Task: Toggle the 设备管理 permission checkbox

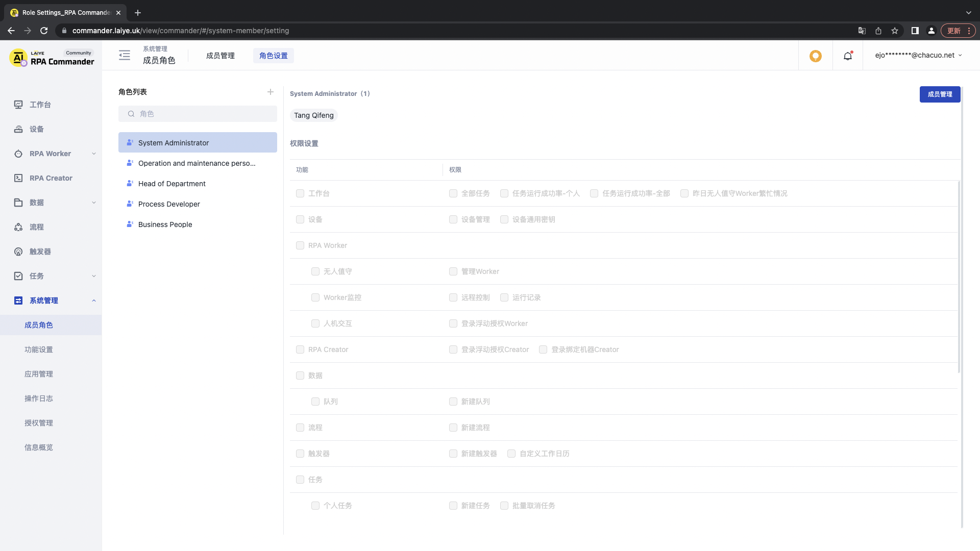Action: click(x=453, y=219)
